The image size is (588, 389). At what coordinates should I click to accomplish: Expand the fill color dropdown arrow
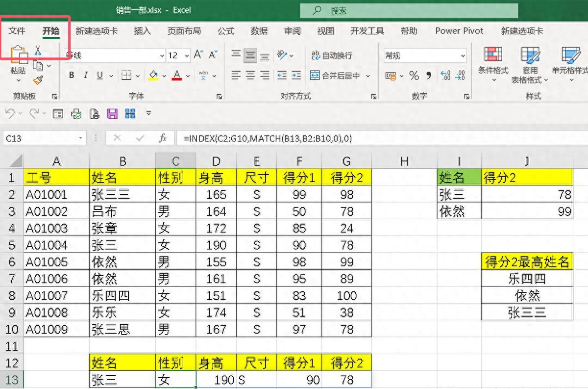click(164, 76)
